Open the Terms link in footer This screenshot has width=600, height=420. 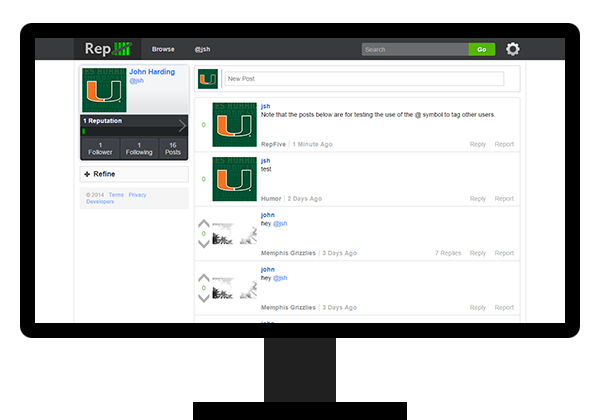[x=116, y=195]
